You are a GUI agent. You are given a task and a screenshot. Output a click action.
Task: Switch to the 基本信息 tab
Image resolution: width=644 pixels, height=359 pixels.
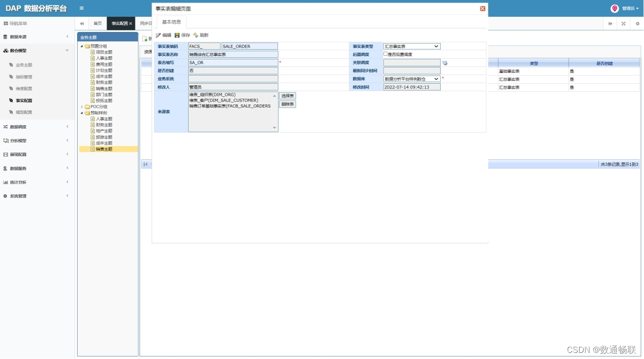(x=171, y=22)
